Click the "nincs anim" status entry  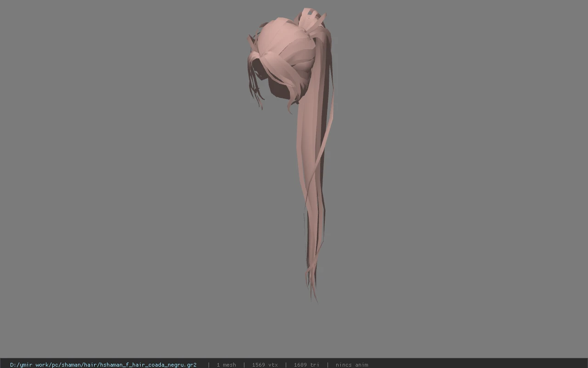352,365
